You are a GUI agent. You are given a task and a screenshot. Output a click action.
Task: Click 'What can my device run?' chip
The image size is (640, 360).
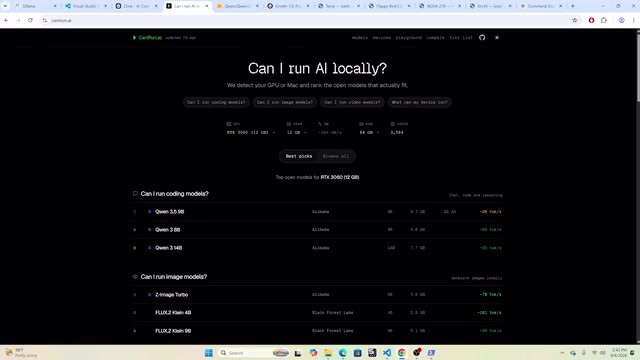pyautogui.click(x=419, y=102)
